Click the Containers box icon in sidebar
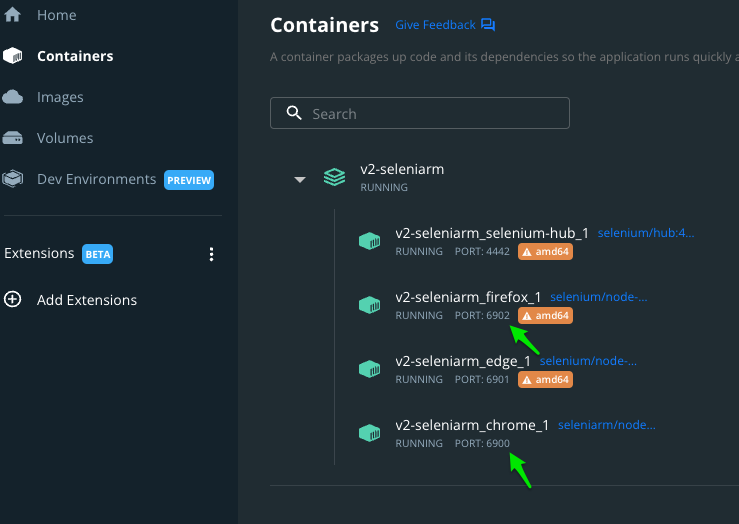This screenshot has height=524, width=739. [12, 56]
